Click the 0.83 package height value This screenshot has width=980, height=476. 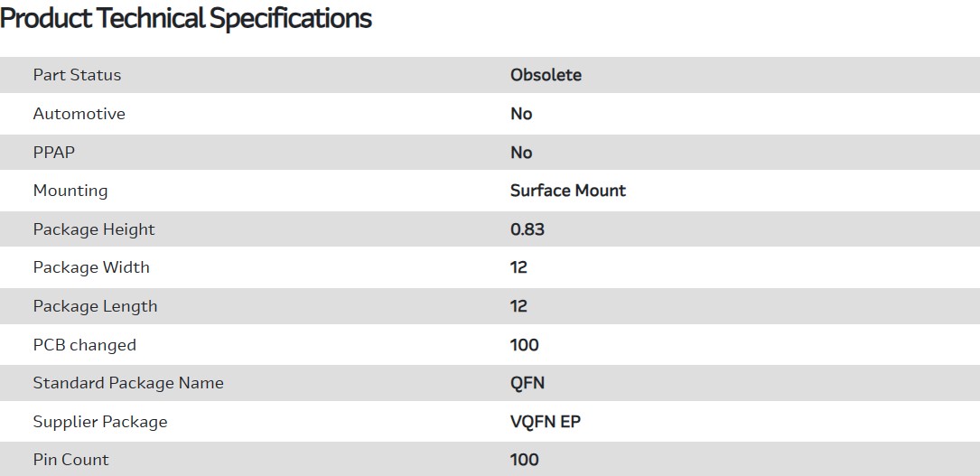[527, 229]
